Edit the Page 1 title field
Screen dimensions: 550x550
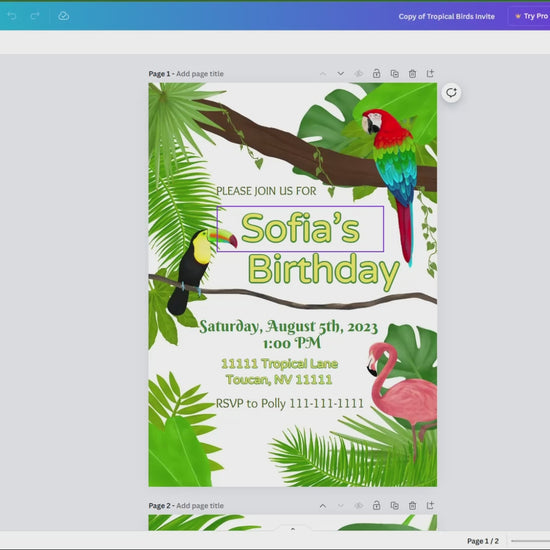click(200, 74)
